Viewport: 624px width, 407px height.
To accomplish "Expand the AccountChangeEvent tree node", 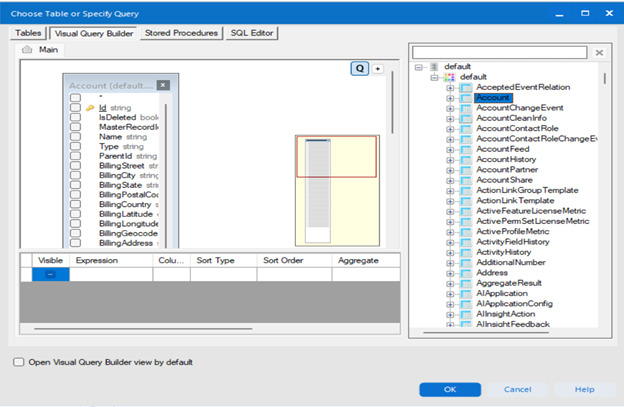I will pos(450,107).
